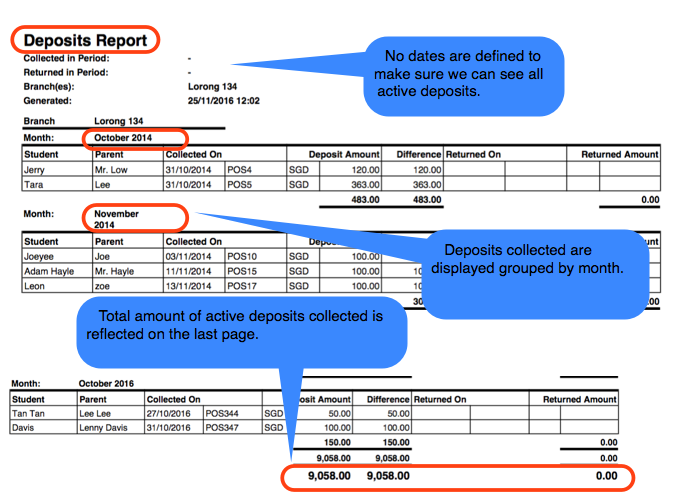The width and height of the screenshot is (673, 504).
Task: Select Tan Tan's deposit amount 50.00
Action: 340,413
